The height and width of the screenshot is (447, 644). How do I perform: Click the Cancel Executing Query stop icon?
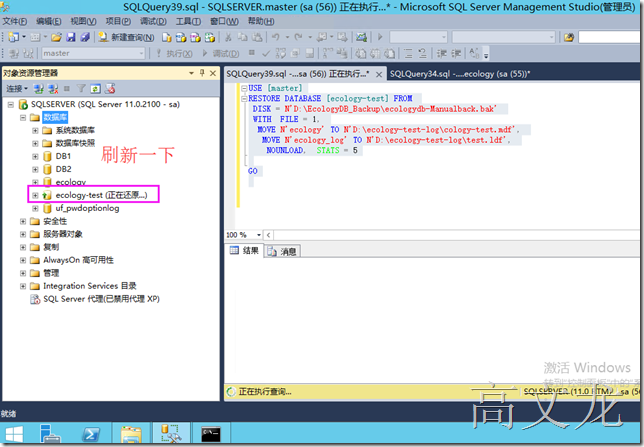252,53
